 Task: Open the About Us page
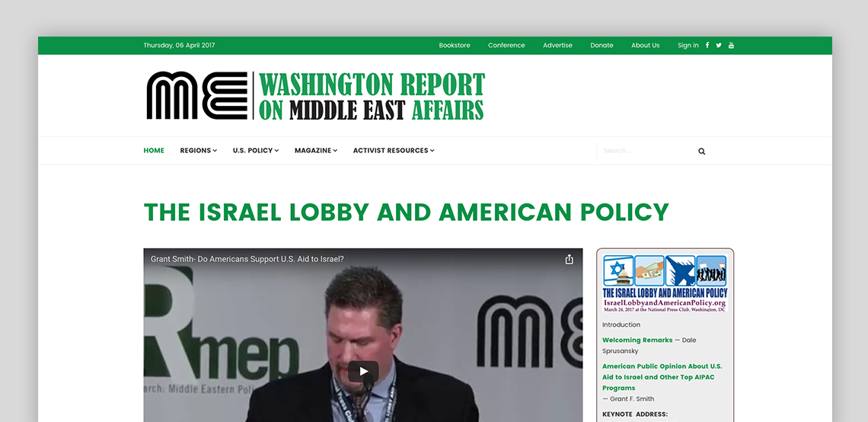pyautogui.click(x=645, y=46)
